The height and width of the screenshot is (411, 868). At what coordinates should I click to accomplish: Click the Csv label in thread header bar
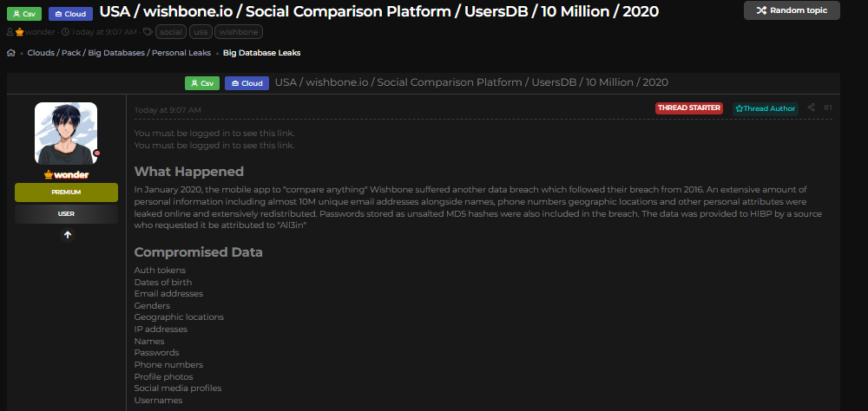(202, 83)
